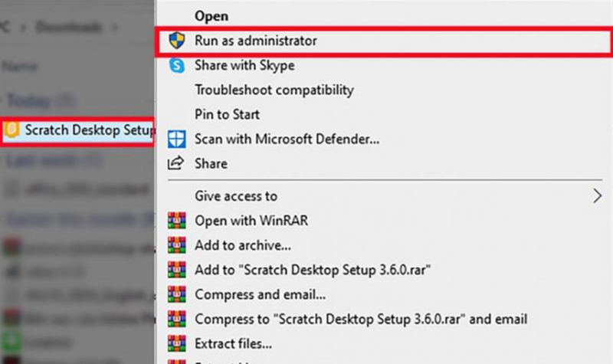Screen dimensions: 613x364
Task: Expand the Give access to submenu arrow
Action: click(x=598, y=196)
